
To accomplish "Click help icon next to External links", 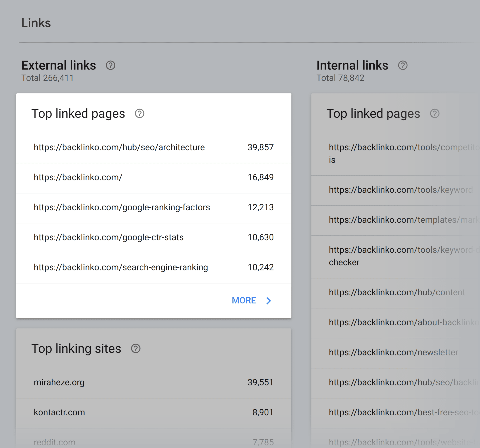I will click(111, 65).
